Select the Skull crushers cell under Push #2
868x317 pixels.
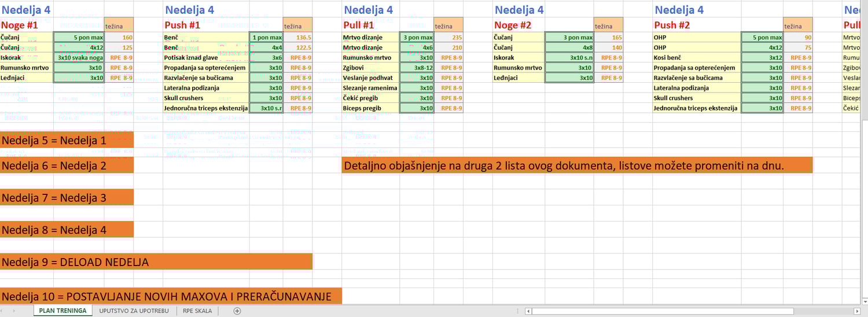point(697,98)
